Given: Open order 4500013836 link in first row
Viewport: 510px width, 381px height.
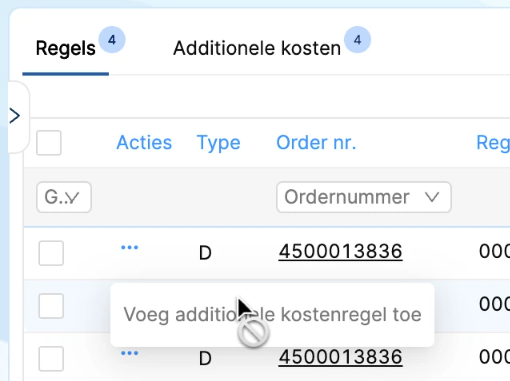Looking at the screenshot, I should pos(340,252).
